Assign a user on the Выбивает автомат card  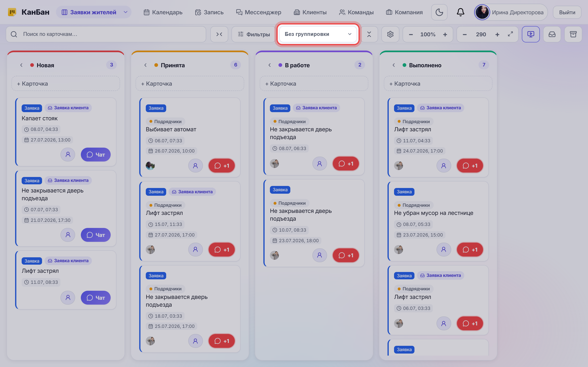coord(195,166)
